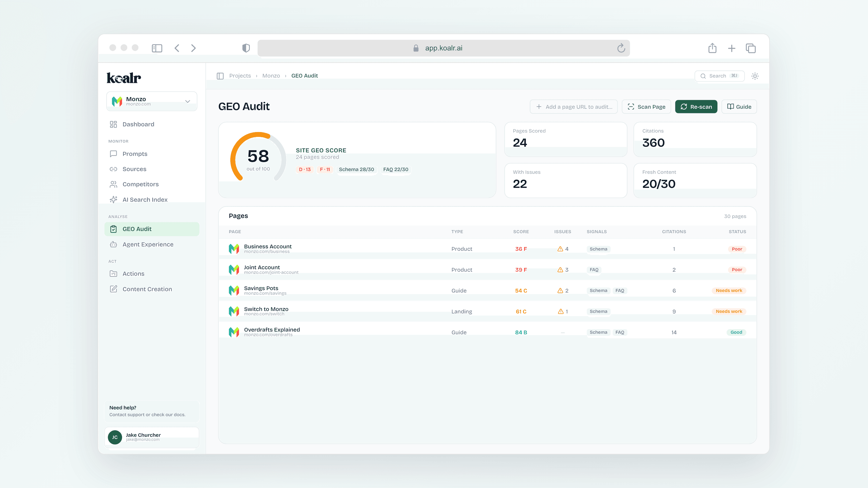This screenshot has width=868, height=488.
Task: Go forward with the browser forward arrow
Action: 193,48
